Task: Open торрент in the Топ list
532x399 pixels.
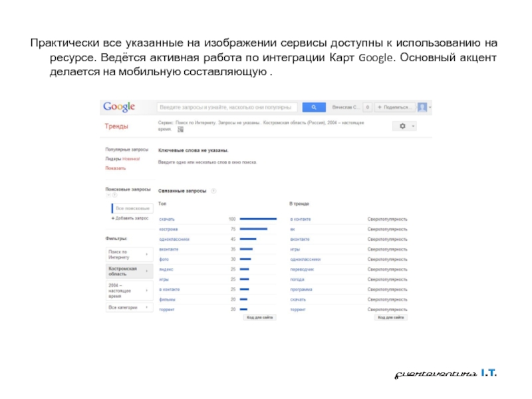Action: [167, 309]
